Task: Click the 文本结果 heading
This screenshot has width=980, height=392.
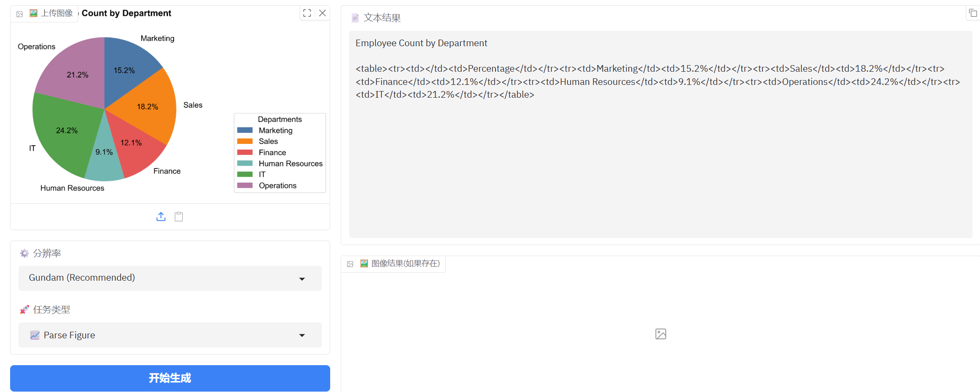Action: (382, 18)
